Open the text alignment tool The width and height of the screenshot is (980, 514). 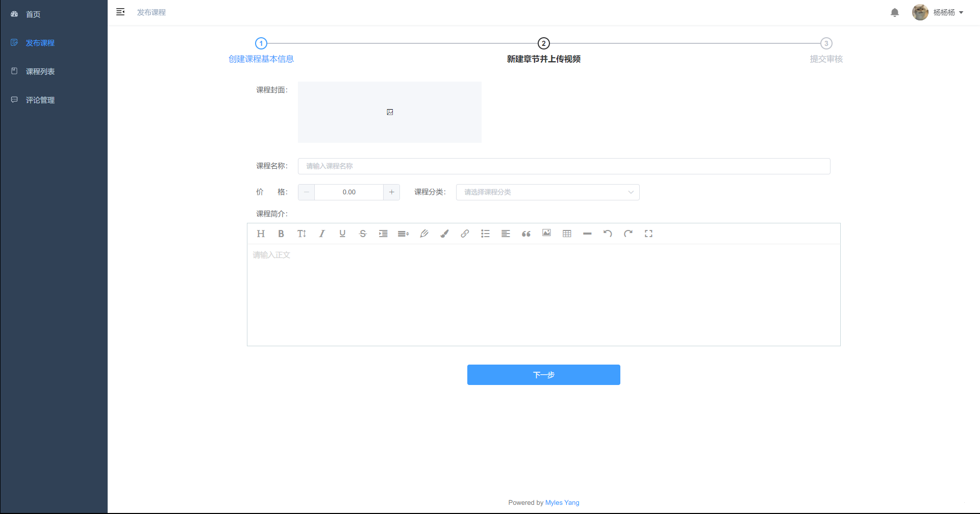pyautogui.click(x=506, y=234)
